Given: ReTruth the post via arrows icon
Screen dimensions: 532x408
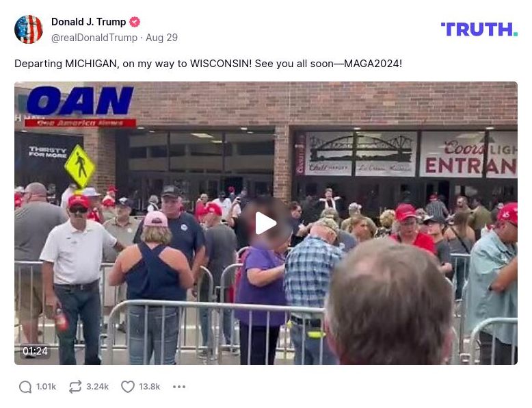Looking at the screenshot, I should click(x=75, y=387).
